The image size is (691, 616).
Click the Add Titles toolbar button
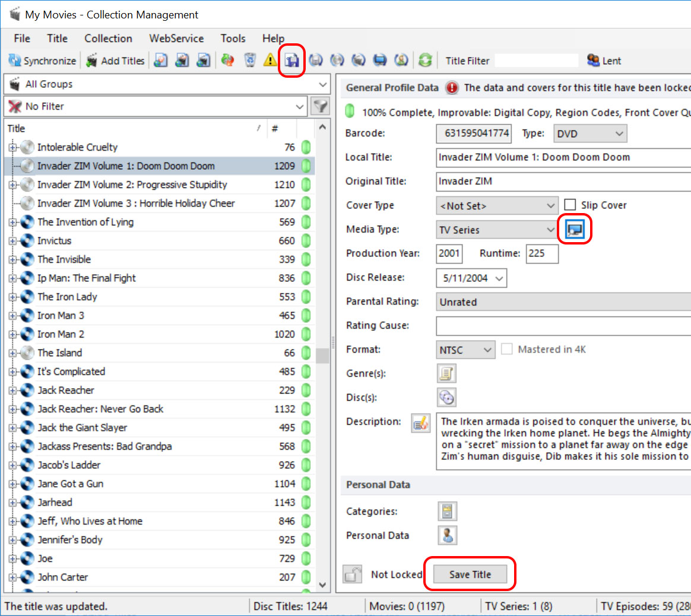click(116, 61)
